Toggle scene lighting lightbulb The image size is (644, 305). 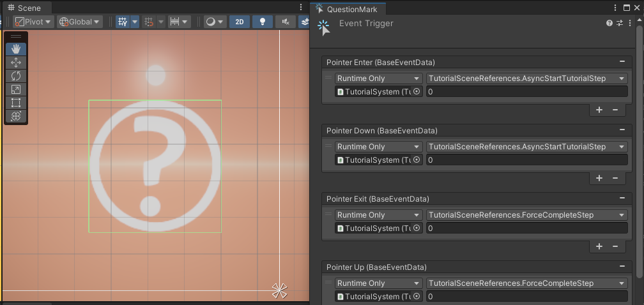[262, 22]
